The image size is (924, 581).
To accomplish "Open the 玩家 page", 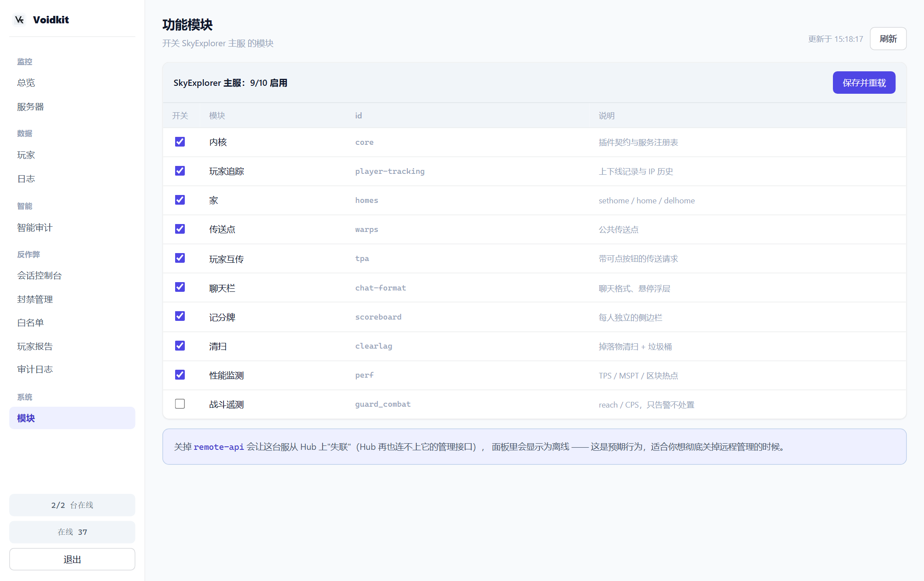I will (x=72, y=155).
